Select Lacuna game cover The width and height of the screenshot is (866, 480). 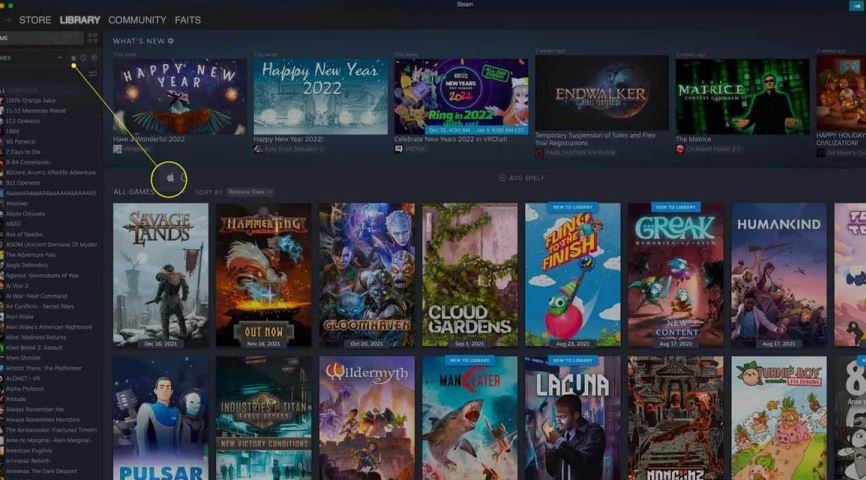click(573, 418)
